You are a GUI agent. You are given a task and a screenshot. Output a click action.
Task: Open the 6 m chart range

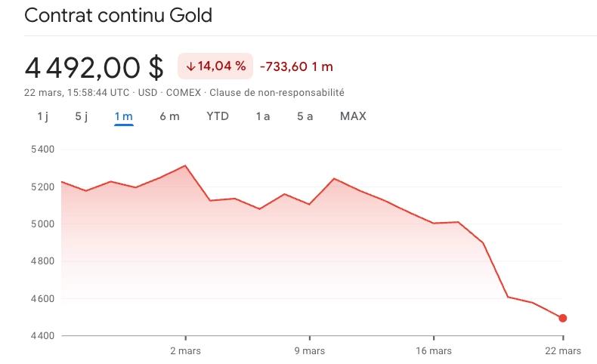point(169,116)
